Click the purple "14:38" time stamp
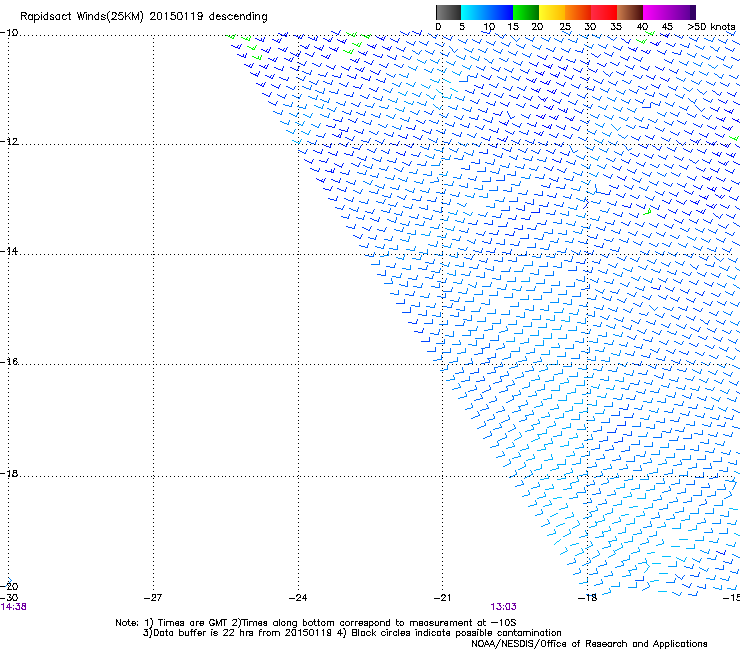 (14, 607)
